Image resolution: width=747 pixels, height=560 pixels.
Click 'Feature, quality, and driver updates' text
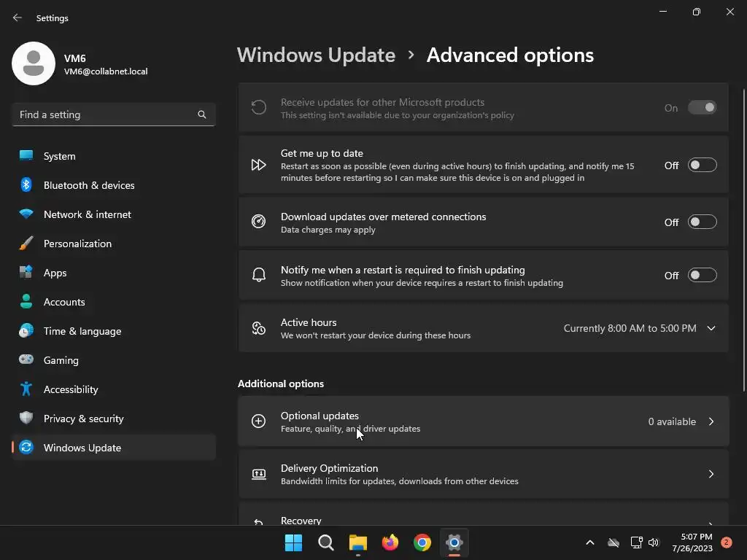pyautogui.click(x=350, y=429)
